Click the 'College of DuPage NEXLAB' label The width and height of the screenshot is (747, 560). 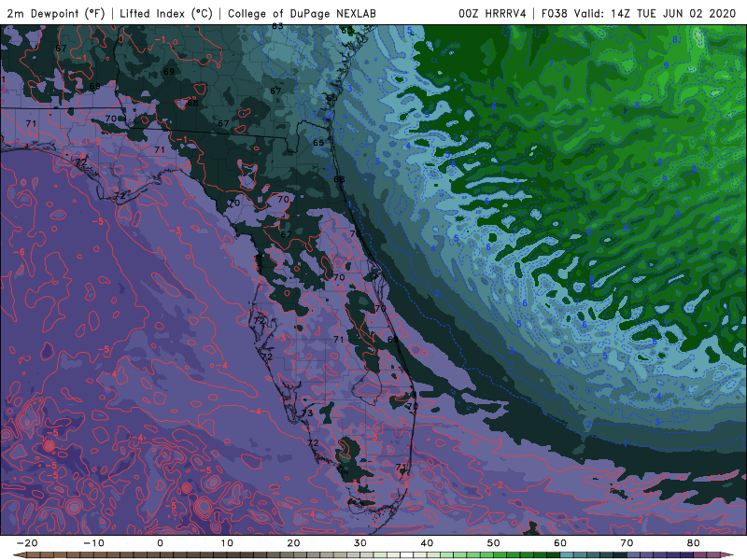click(x=302, y=13)
